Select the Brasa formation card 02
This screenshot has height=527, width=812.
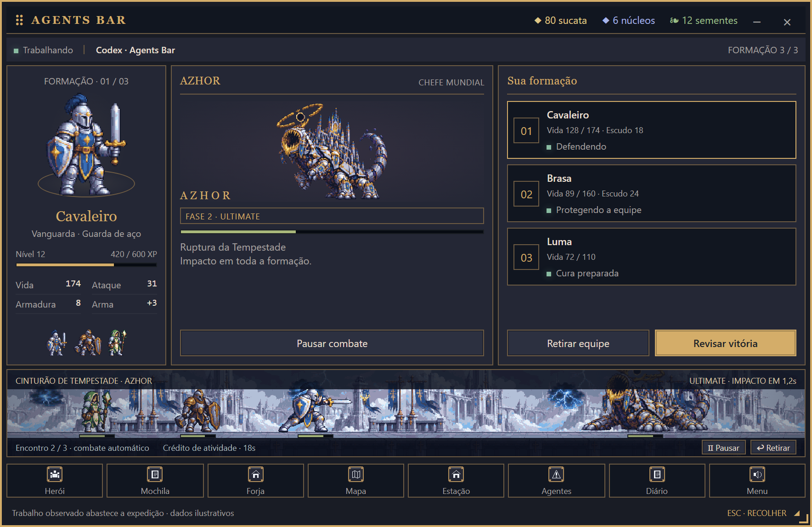point(652,193)
